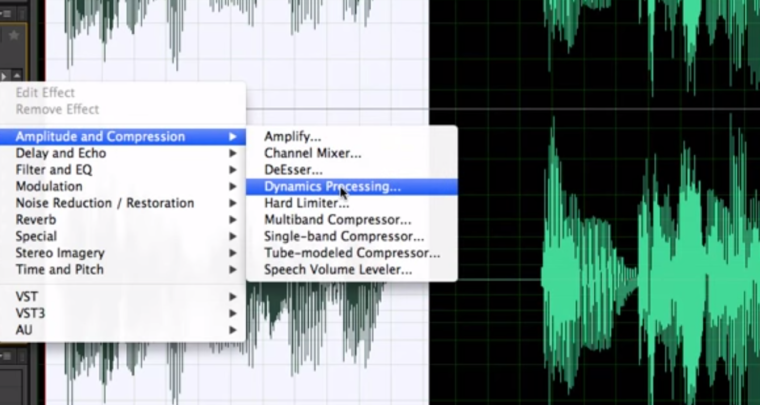Viewport: 760px width, 405px height.
Task: Open the Multiband Compressor effect
Action: 337,220
